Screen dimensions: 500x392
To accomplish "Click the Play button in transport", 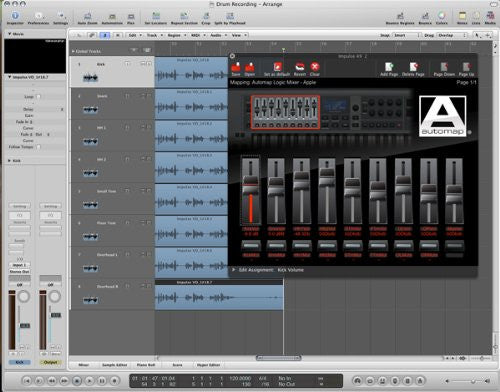I will 89,380.
